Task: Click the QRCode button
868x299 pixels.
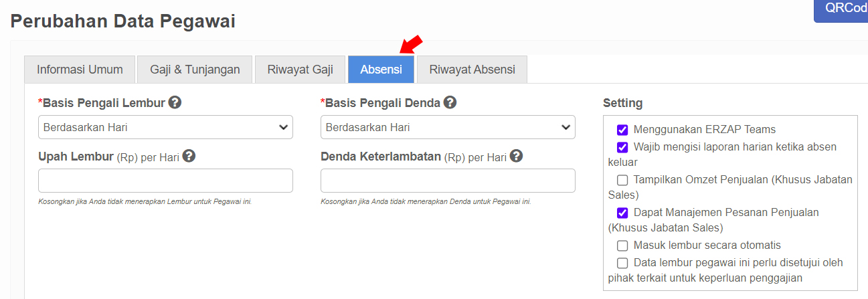Action: (x=841, y=10)
